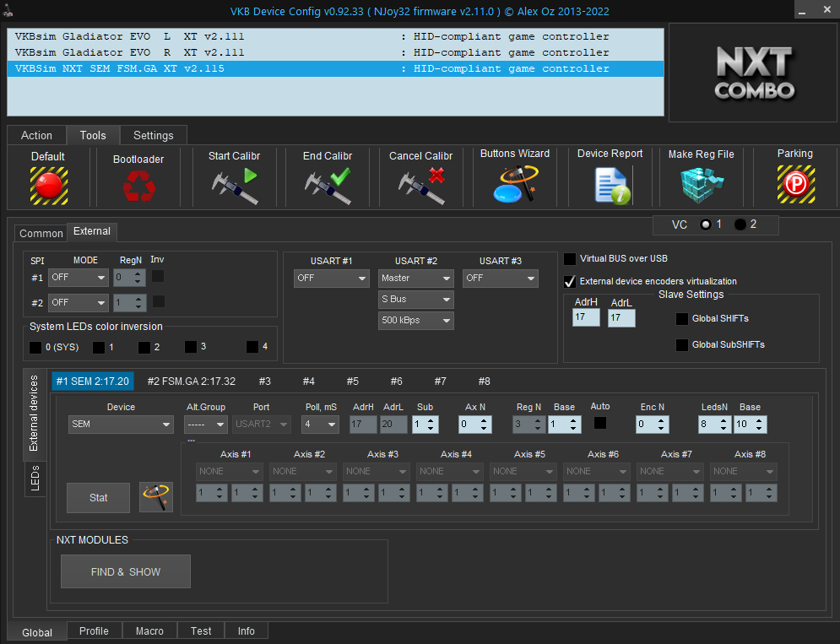Open the Profile bottom tab
The image size is (840, 644).
tap(94, 631)
